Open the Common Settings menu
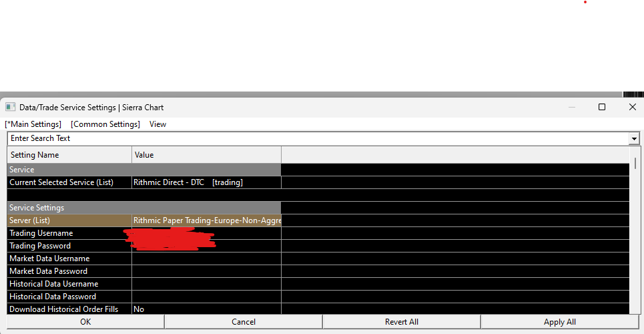This screenshot has height=334, width=644. tap(105, 124)
